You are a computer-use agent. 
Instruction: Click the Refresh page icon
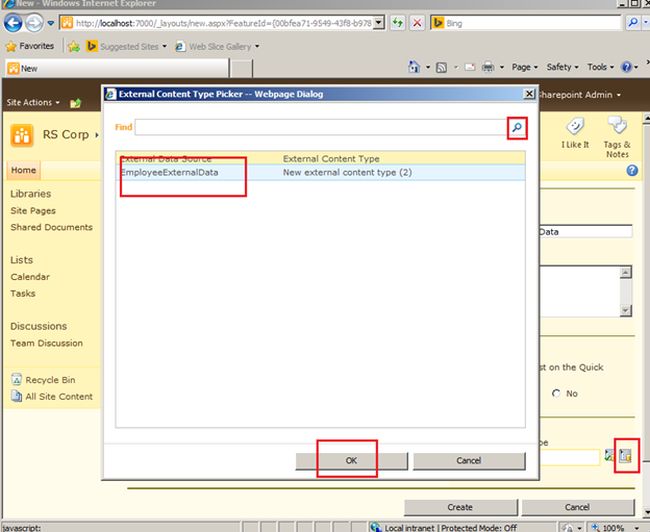(x=398, y=23)
